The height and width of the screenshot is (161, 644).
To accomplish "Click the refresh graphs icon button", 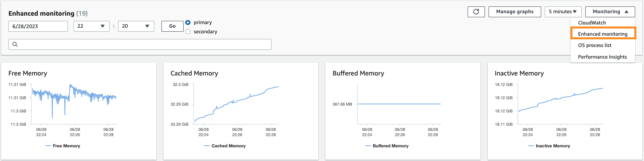I will (x=476, y=12).
